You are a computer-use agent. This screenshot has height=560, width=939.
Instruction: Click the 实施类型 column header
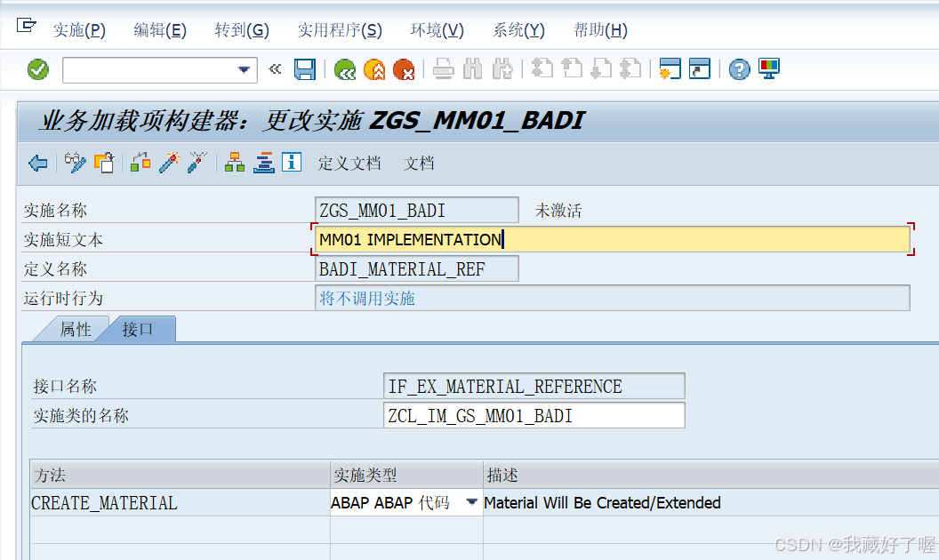[406, 476]
